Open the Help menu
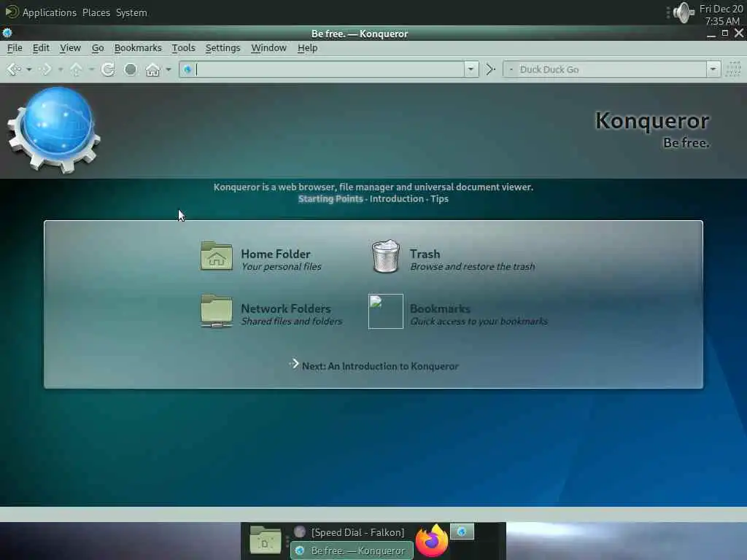 (307, 48)
